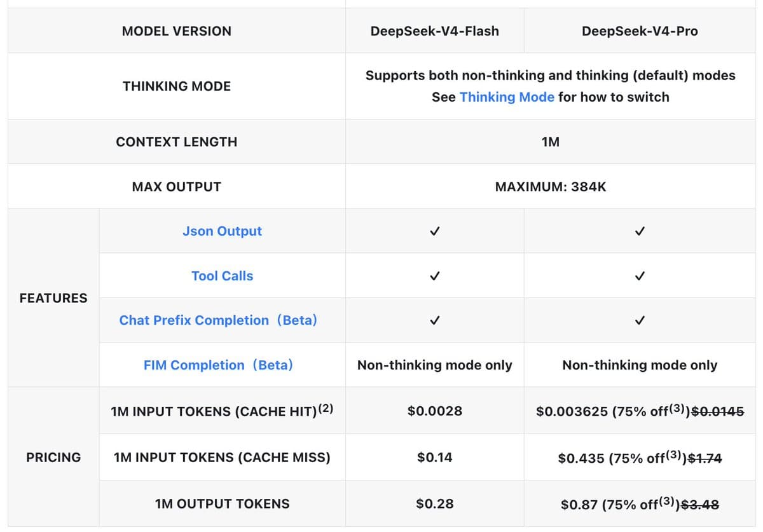Viewport: 763px width, 532px height.
Task: Click the MODEL VERSION row label
Action: coord(177,31)
